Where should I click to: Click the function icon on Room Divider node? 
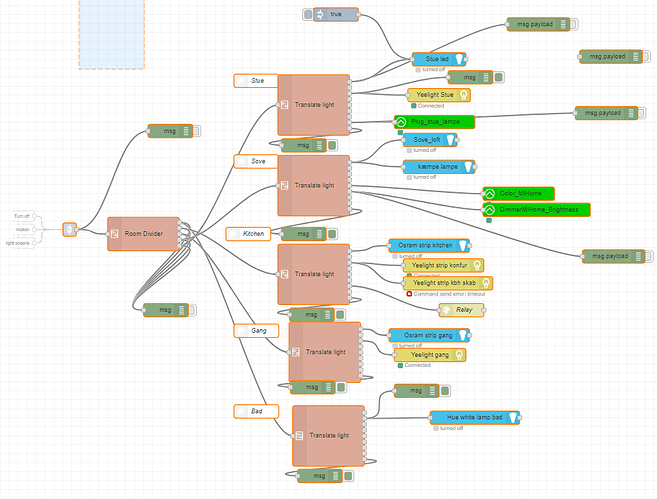[114, 234]
